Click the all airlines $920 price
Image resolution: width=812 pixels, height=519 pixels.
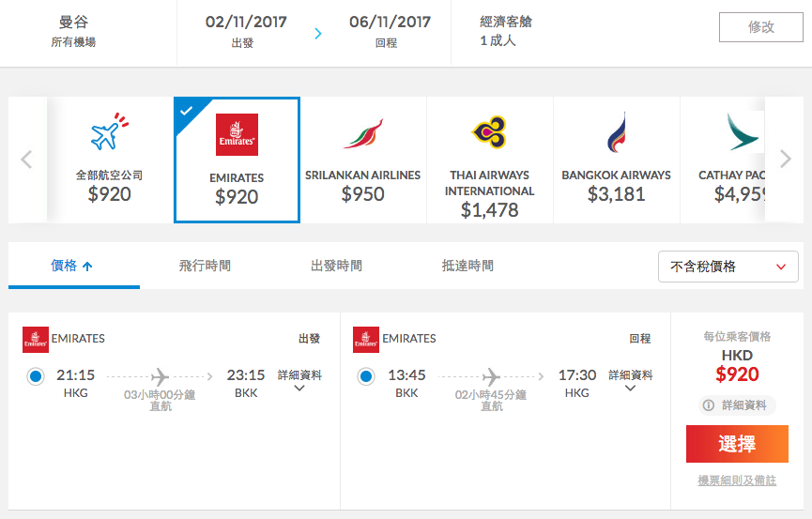[x=109, y=194]
